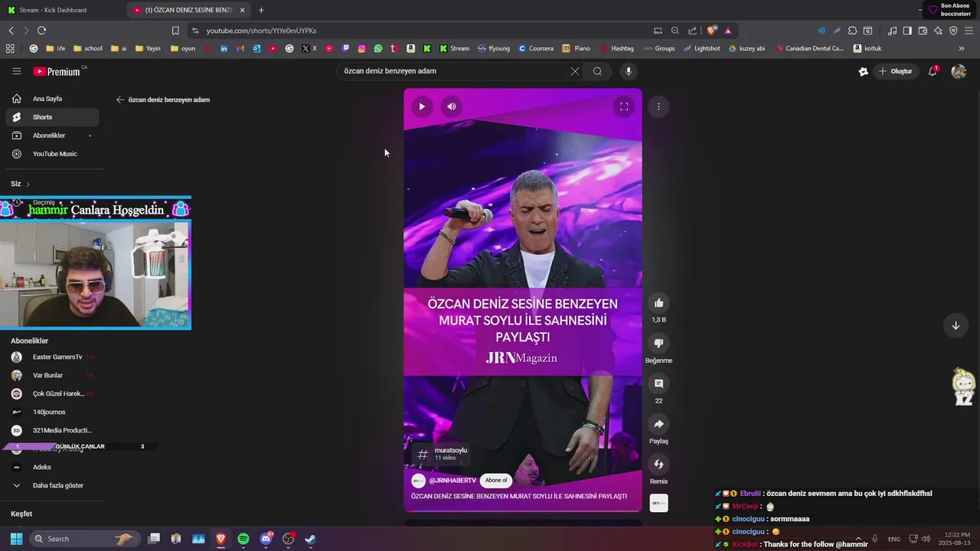The height and width of the screenshot is (551, 980).
Task: Open Abonelikler in the sidebar
Action: tap(52, 135)
